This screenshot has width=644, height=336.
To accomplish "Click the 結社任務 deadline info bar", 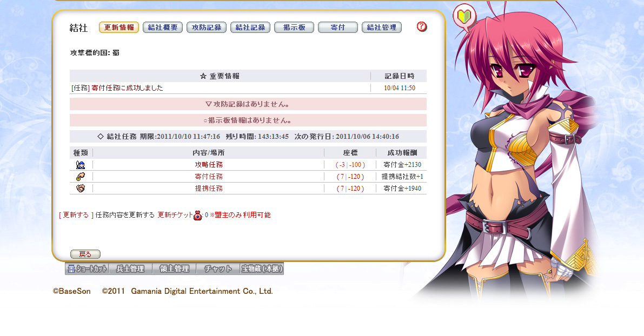I will pos(248,136).
